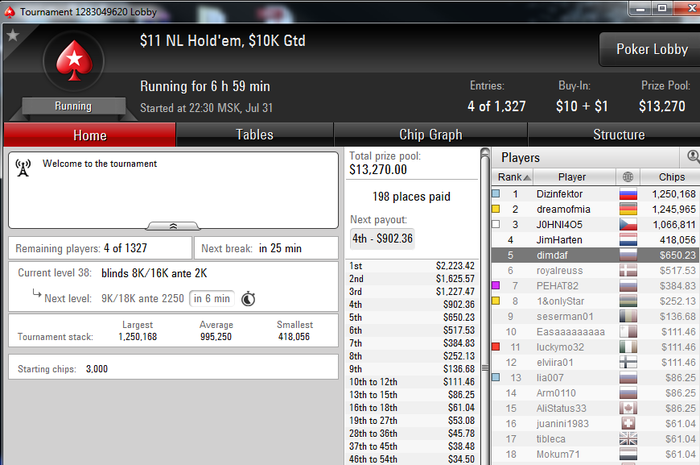Click the country globe column header
The image size is (700, 465).
[628, 177]
